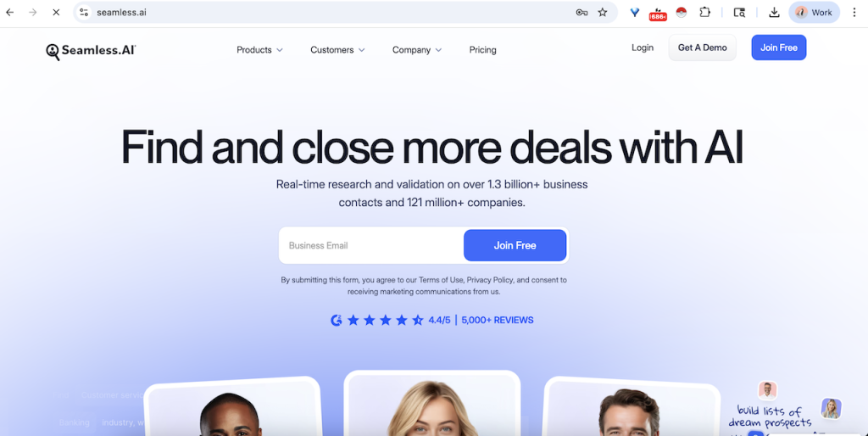Expand the Products dropdown
868x436 pixels.
point(259,50)
